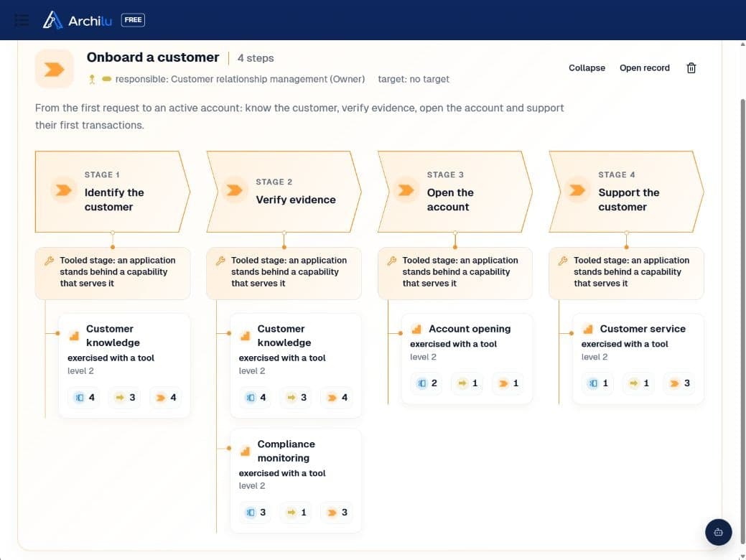Screen dimensions: 746x560
Task: Open the hamburger menu in the header
Action: (x=22, y=20)
